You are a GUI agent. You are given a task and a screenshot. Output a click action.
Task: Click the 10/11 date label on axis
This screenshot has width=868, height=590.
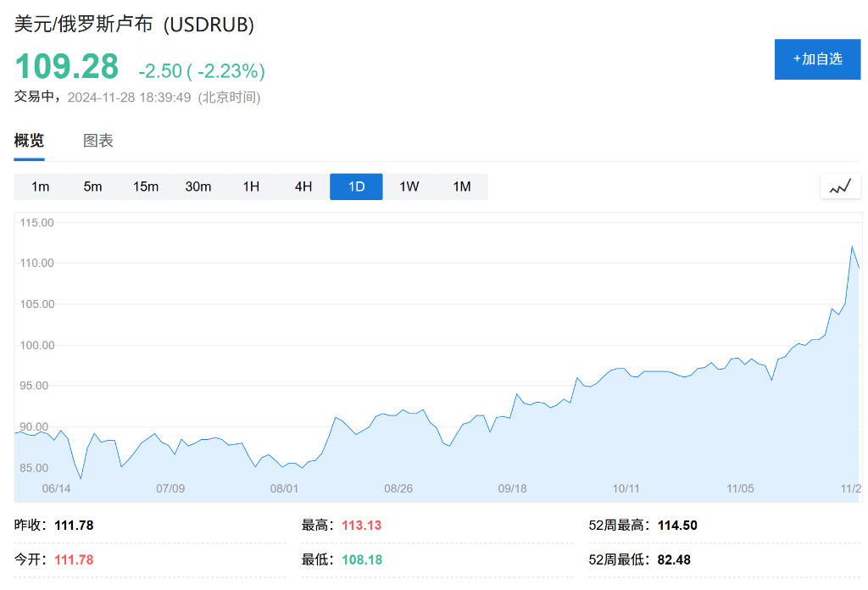[x=625, y=488]
